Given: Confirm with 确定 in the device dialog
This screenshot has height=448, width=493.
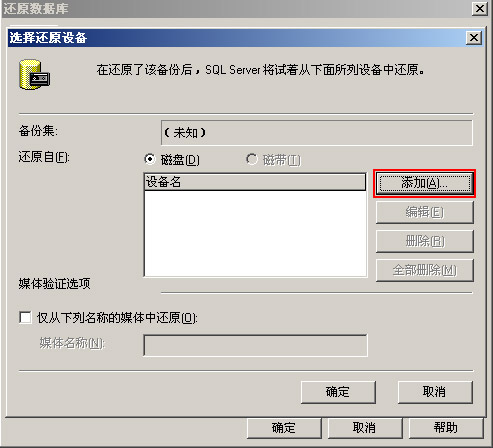Looking at the screenshot, I should coord(338,392).
